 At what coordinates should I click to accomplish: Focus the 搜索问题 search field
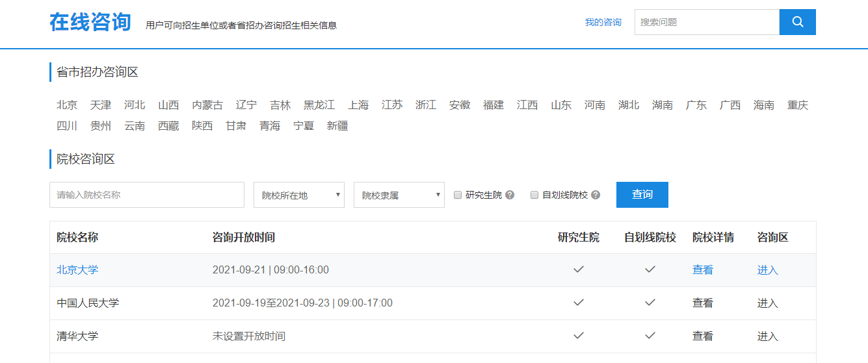pos(707,22)
